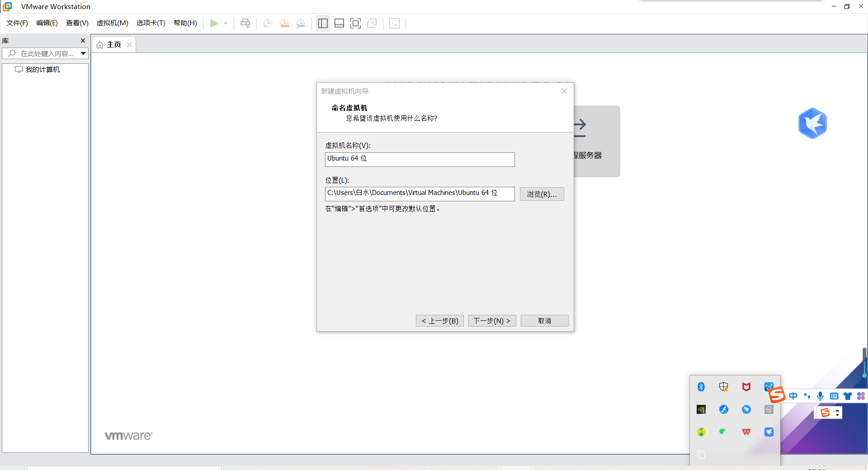868x470 pixels.
Task: Open the 文件(F) menu
Action: 17,23
